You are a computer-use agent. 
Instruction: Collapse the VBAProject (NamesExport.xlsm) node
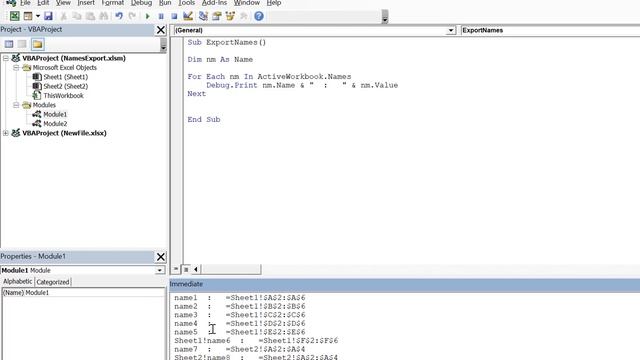(6, 58)
